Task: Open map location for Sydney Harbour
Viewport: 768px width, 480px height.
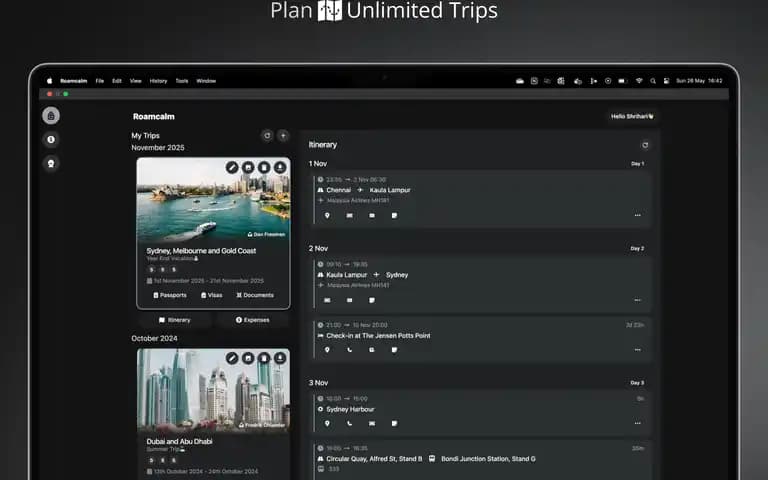Action: [x=327, y=423]
